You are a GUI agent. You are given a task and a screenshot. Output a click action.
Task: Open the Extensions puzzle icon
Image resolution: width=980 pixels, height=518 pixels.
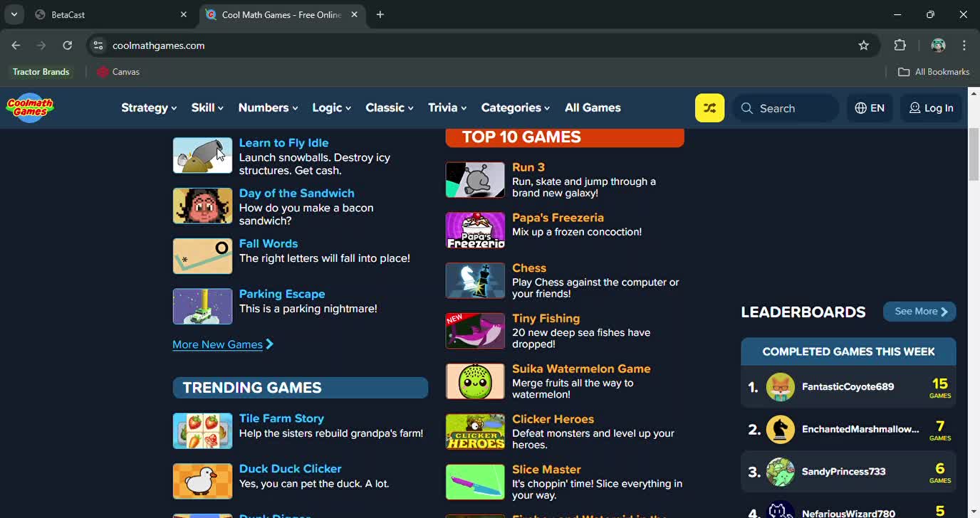[900, 46]
